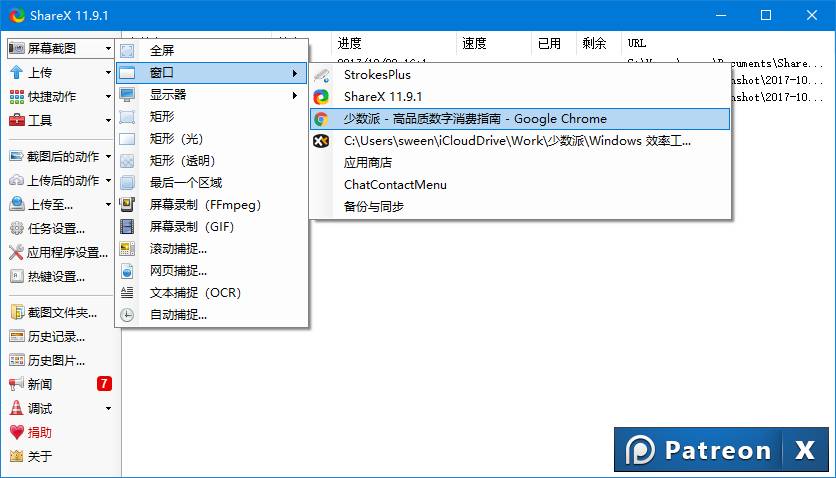The height and width of the screenshot is (478, 836).
Task: Expand the Debug (调试) dropdown arrow
Action: (x=108, y=409)
